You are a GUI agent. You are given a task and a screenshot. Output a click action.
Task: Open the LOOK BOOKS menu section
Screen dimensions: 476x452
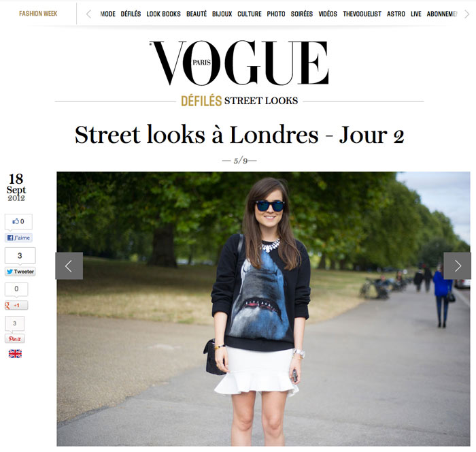click(x=163, y=14)
